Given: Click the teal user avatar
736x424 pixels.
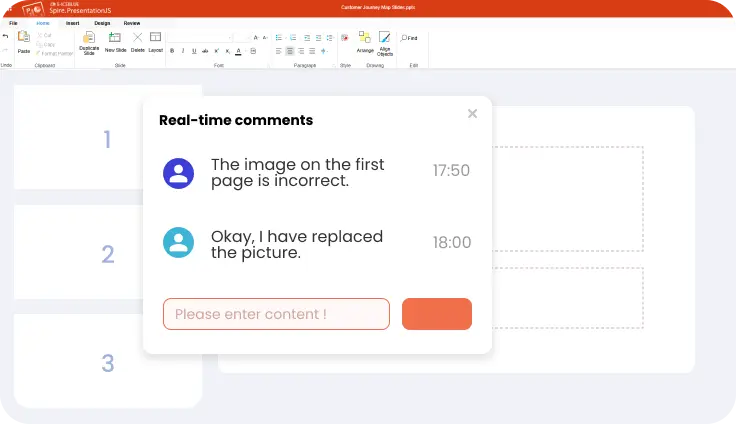Looking at the screenshot, I should point(178,242).
